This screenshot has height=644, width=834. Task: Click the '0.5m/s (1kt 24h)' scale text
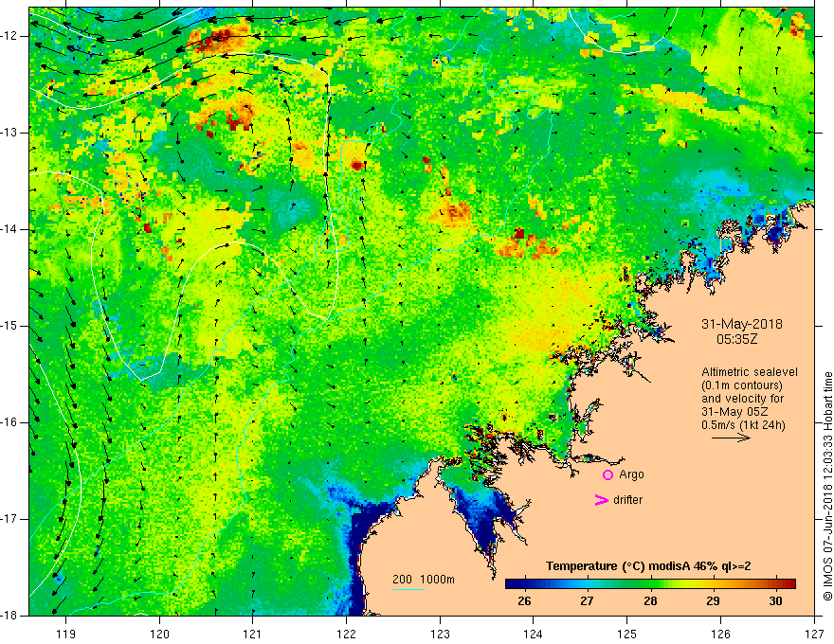click(x=743, y=425)
